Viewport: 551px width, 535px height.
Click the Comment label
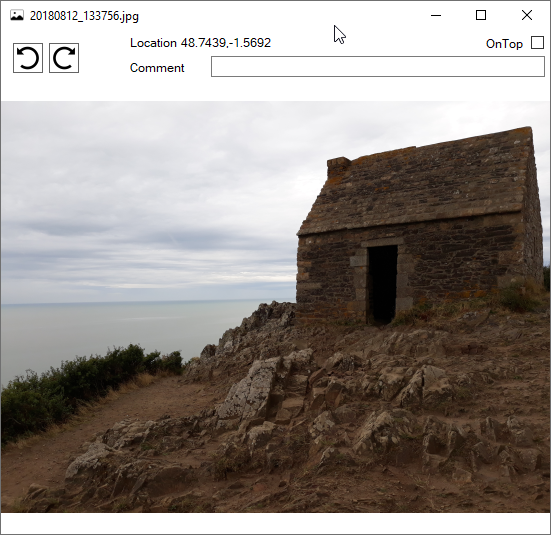157,68
